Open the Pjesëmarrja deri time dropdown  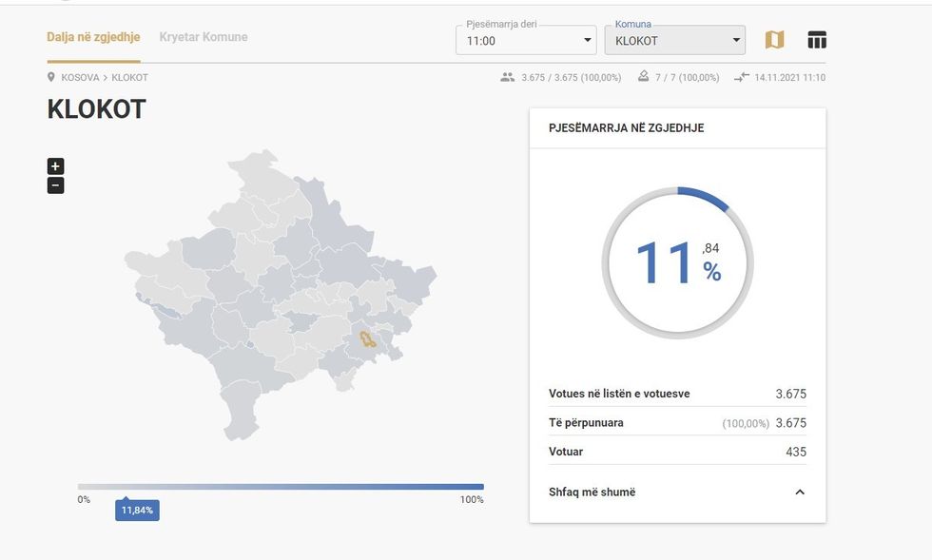(x=526, y=41)
